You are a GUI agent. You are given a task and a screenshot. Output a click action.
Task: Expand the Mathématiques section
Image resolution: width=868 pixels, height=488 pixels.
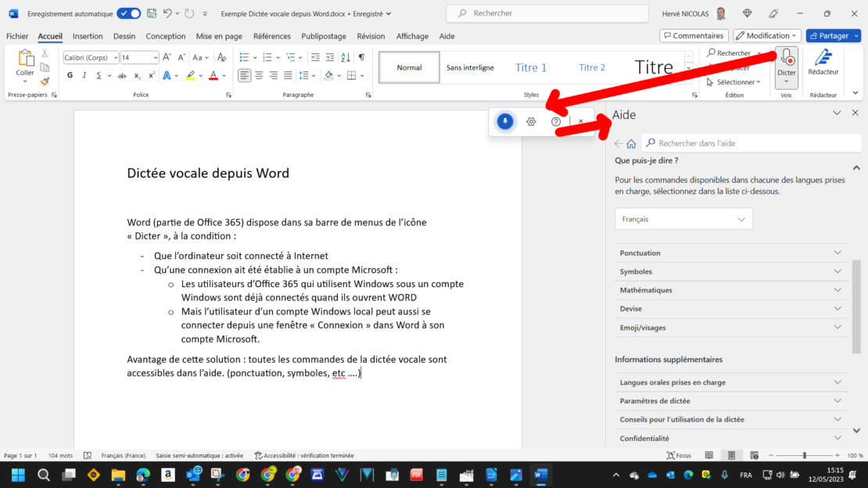(x=730, y=289)
